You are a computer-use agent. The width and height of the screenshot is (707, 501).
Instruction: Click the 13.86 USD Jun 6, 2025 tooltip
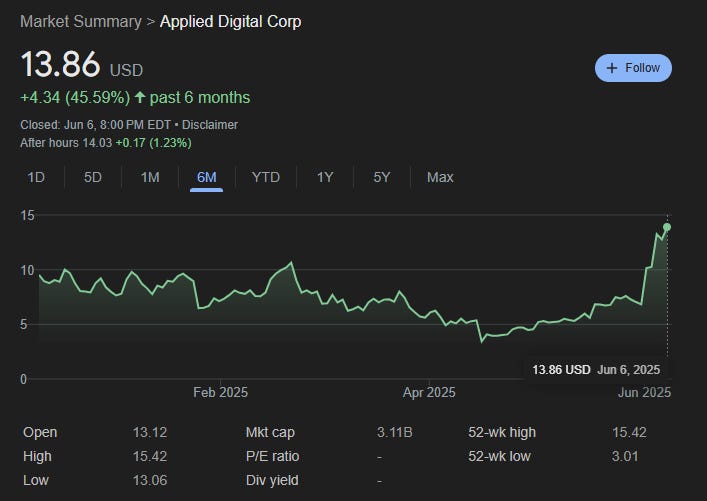click(596, 370)
